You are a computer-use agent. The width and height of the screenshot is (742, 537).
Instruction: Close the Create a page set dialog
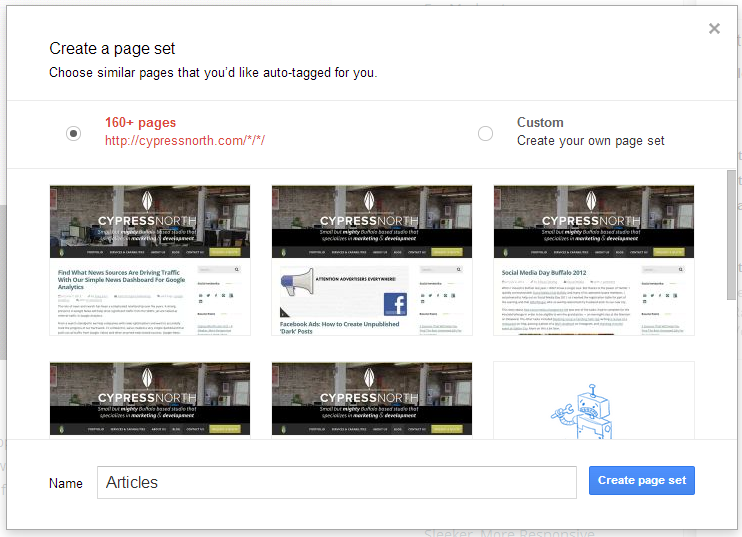714,29
